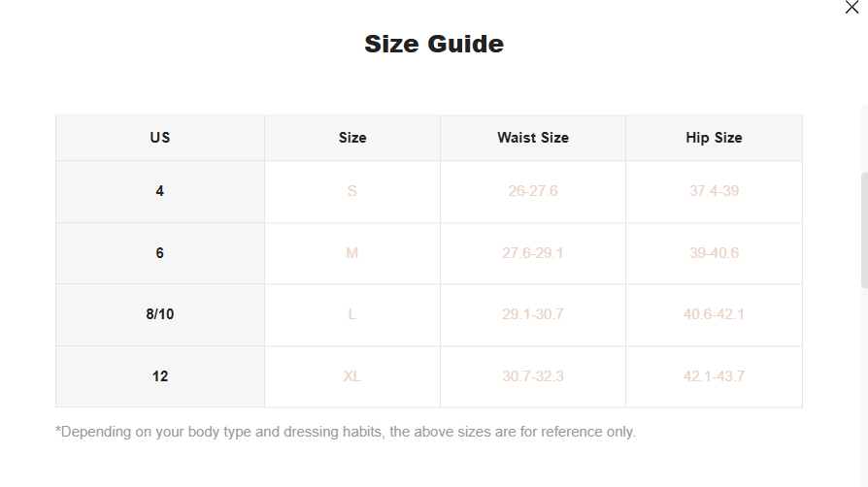
Task: Click the Size Guide heading
Action: point(434,44)
